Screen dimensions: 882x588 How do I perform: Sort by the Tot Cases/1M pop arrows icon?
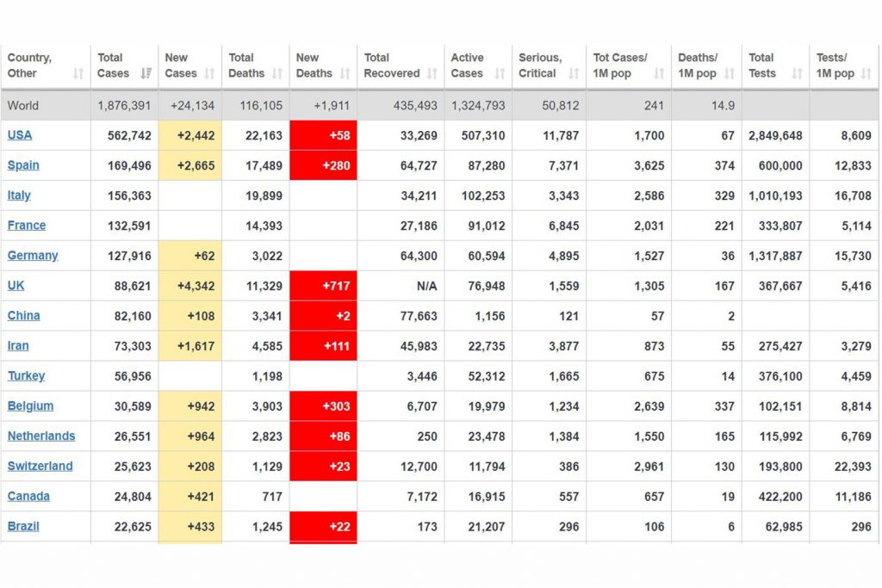(659, 73)
